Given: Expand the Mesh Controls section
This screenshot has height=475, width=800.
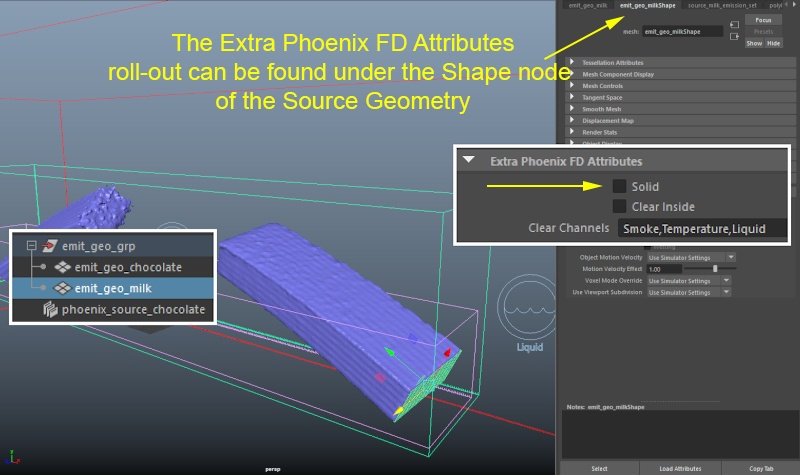Looking at the screenshot, I should point(572,86).
